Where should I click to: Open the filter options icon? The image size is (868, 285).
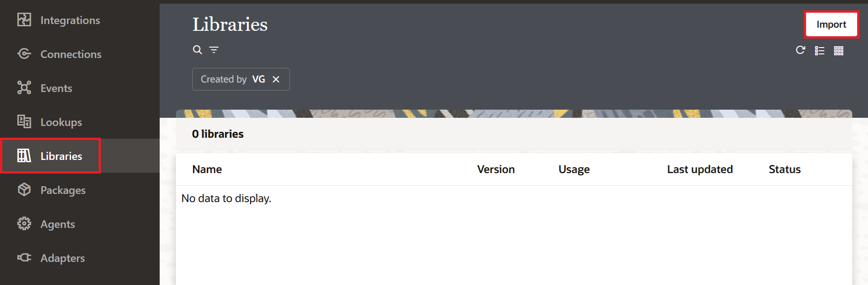coord(214,50)
